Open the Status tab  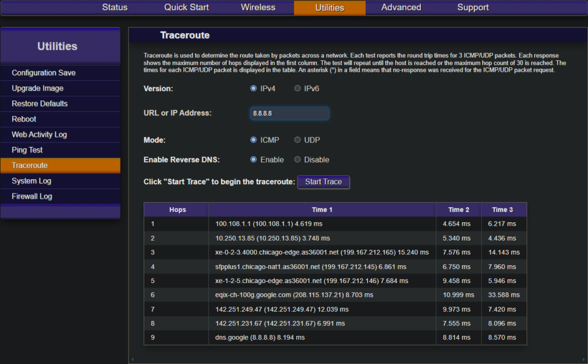click(115, 7)
